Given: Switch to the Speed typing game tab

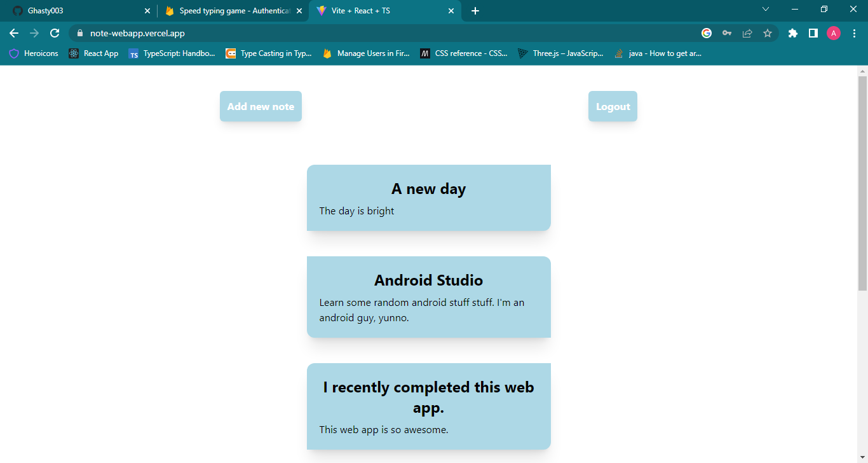Looking at the screenshot, I should tap(232, 11).
